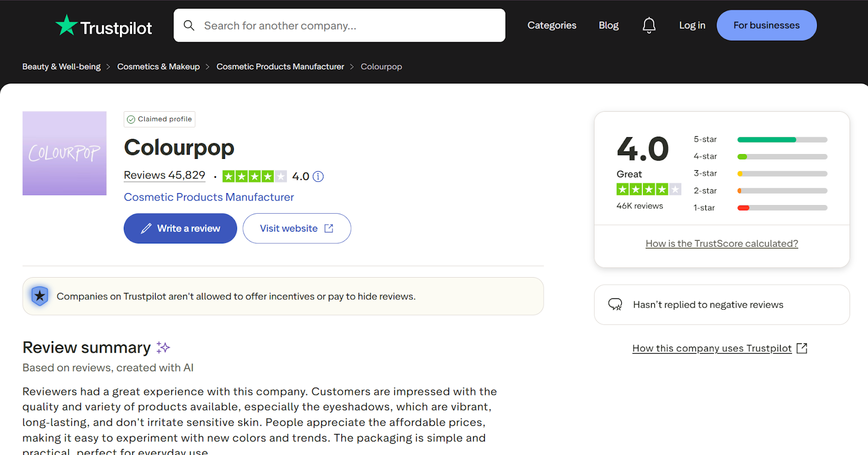Click the AI sparkle icon beside Review summary
868x455 pixels.
(163, 348)
